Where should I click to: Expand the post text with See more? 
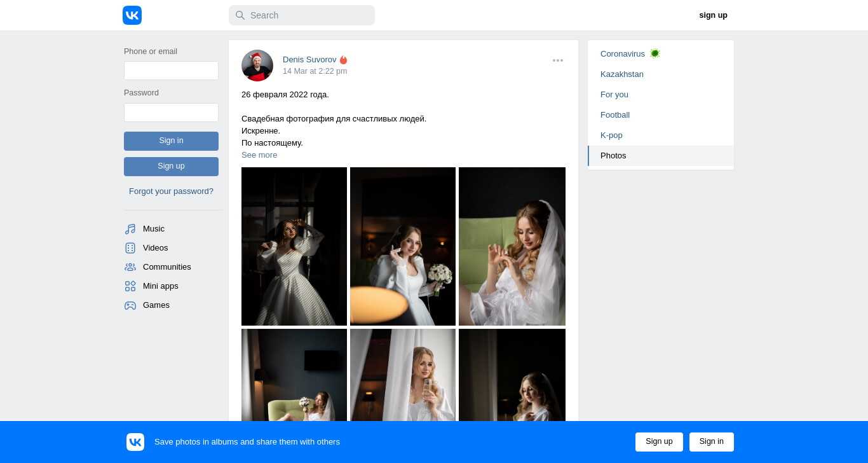[x=259, y=155]
